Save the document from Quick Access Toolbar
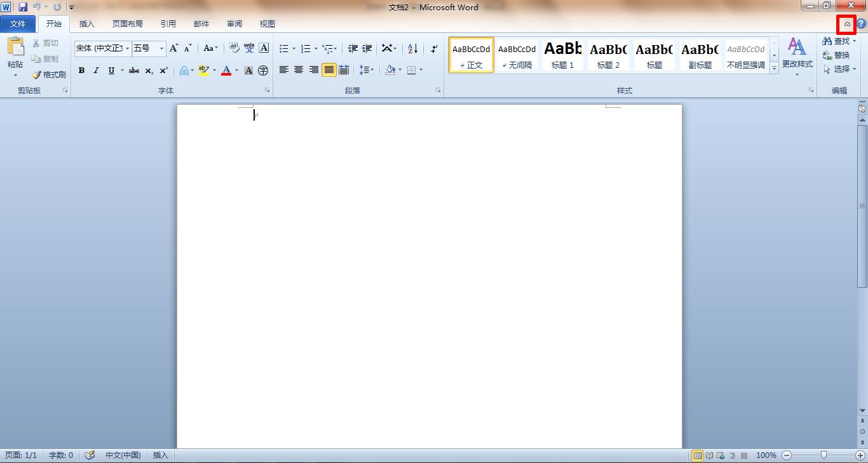 23,7
